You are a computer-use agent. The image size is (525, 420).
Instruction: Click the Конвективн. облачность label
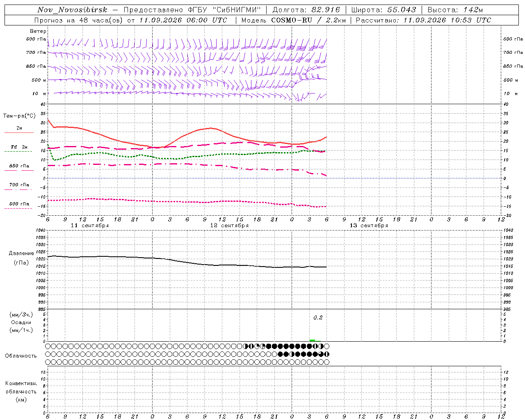click(21, 391)
